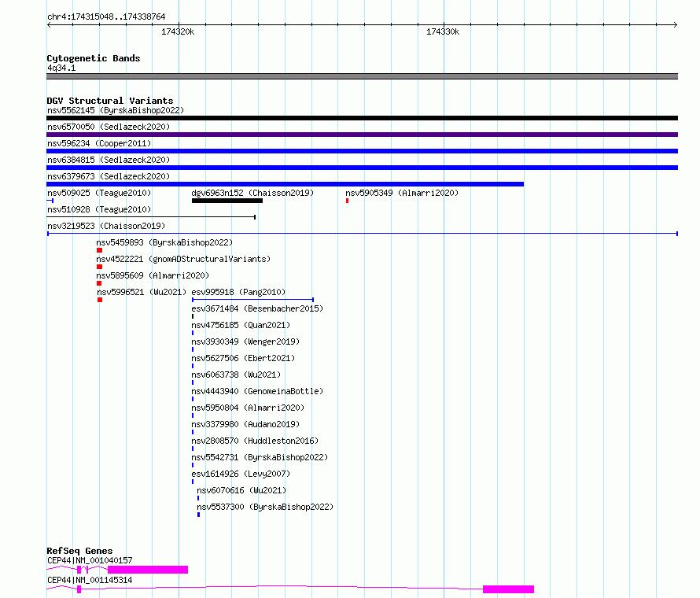This screenshot has height=598, width=700.
Task: Open nsv4443940 (GenomeinaBottle) label
Action: pyautogui.click(x=258, y=391)
